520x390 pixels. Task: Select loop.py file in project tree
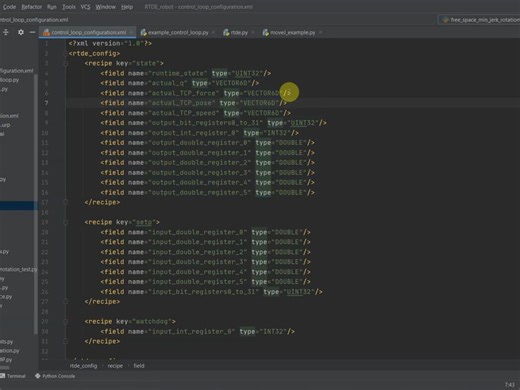(x=10, y=80)
